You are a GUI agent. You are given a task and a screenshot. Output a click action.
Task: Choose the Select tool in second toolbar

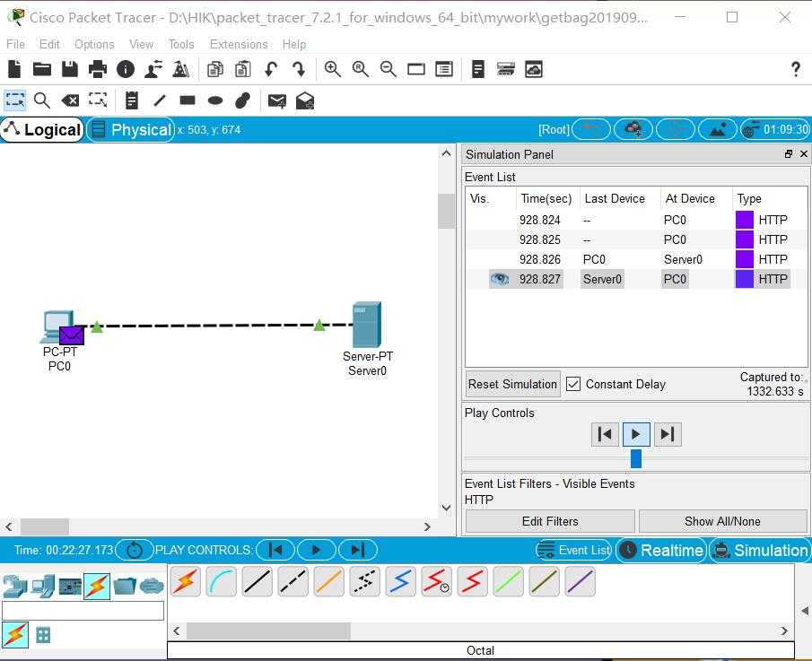(x=14, y=100)
